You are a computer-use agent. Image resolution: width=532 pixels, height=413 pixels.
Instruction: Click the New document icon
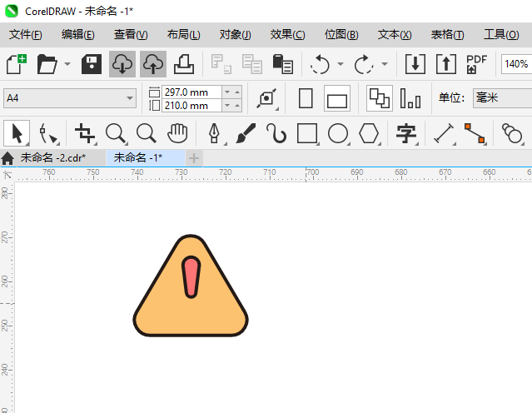pyautogui.click(x=17, y=64)
